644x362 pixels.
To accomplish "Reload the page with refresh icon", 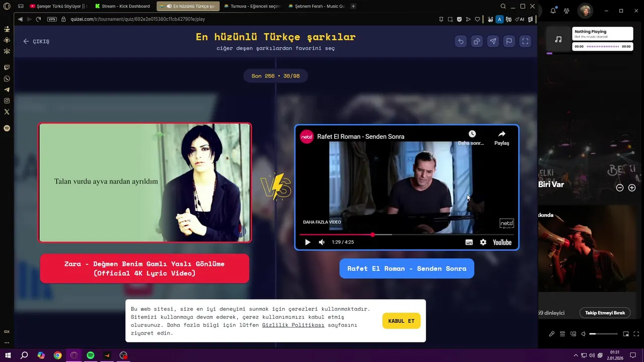I will 38,19.
